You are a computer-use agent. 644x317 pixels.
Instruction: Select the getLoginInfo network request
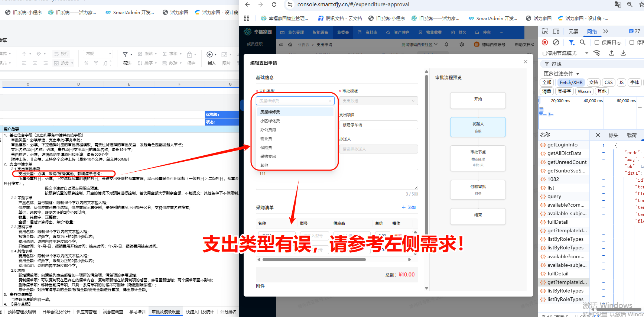562,145
